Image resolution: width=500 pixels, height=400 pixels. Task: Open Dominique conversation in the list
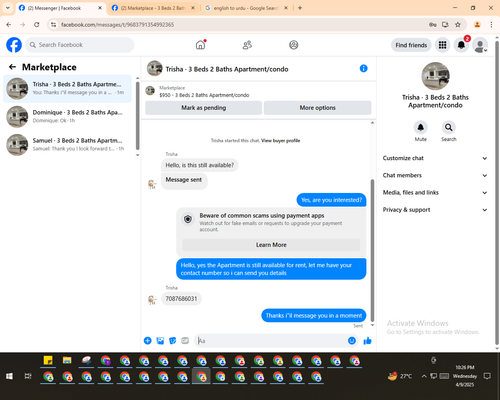tap(68, 116)
